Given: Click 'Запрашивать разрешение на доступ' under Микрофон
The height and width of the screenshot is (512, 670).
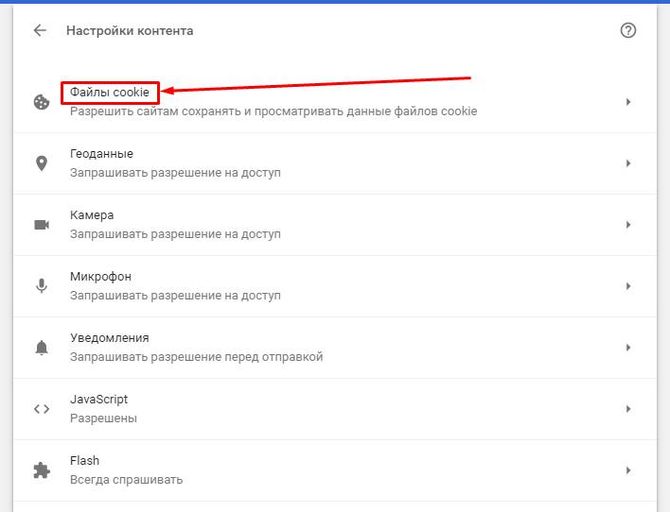Looking at the screenshot, I should coord(175,296).
